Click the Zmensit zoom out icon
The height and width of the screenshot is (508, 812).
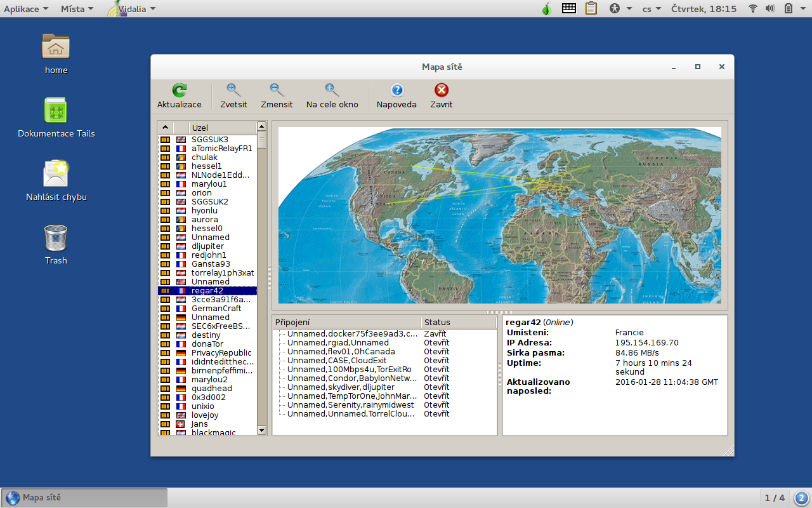click(277, 90)
